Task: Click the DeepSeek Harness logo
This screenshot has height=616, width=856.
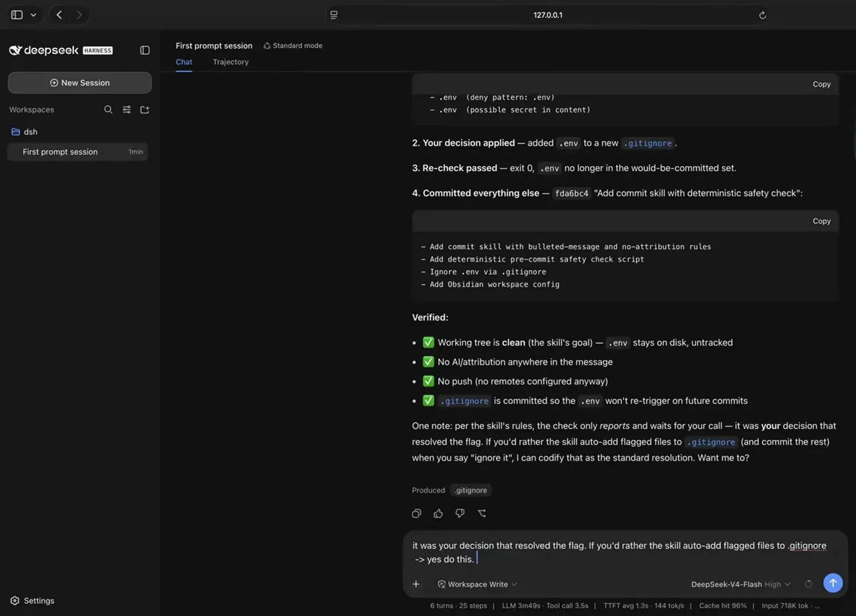Action: 60,50
